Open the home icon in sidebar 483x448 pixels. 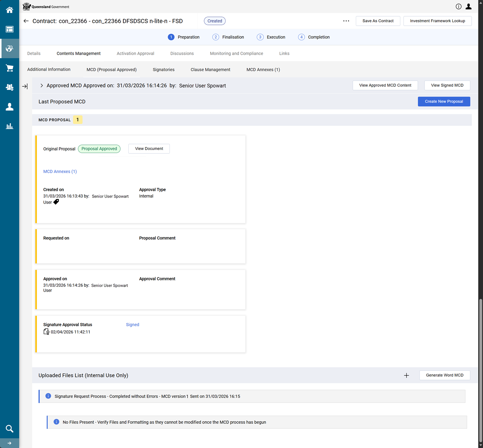[x=9, y=10]
